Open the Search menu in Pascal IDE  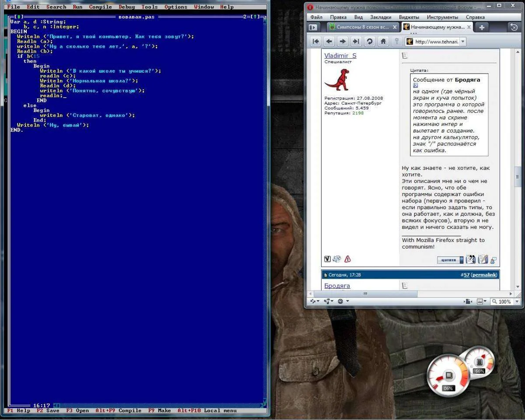[x=56, y=7]
